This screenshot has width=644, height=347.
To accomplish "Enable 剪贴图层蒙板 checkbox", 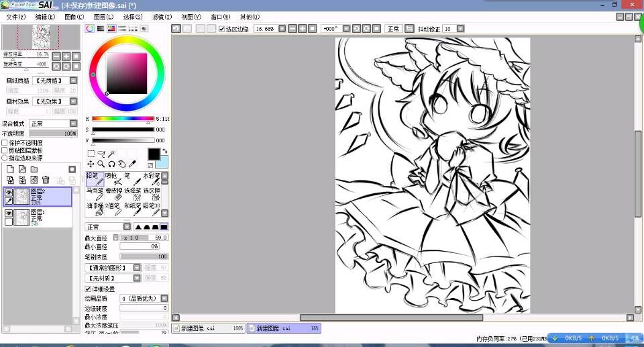I will [5, 150].
